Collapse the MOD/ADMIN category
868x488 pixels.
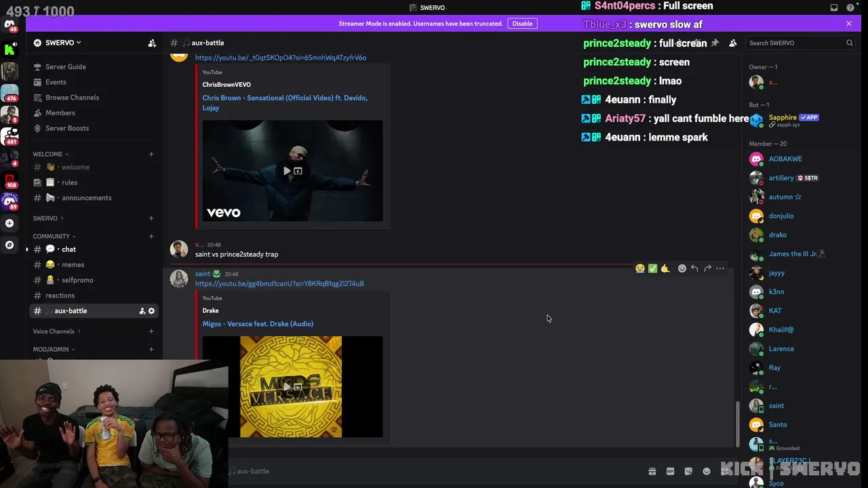pos(54,349)
